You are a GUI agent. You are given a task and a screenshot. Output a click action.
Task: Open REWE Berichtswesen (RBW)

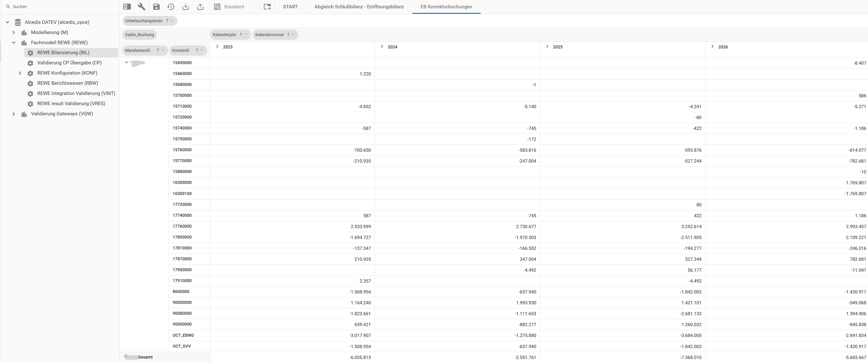[x=67, y=83]
